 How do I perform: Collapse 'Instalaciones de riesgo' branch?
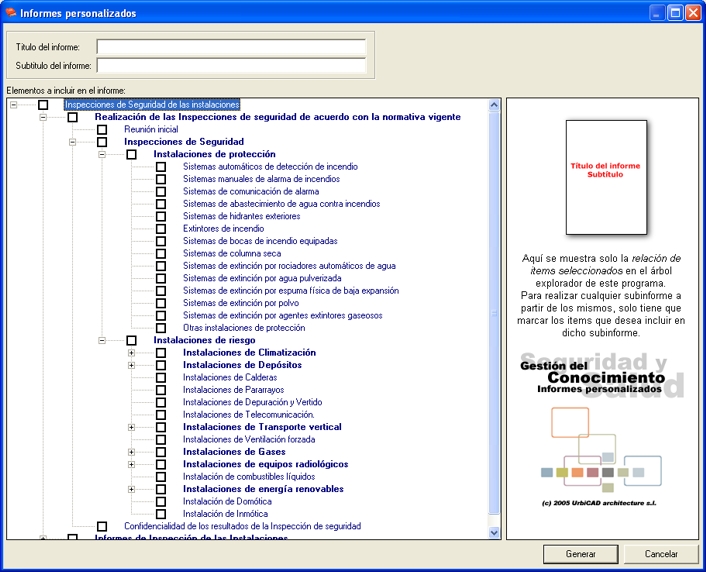tap(102, 340)
